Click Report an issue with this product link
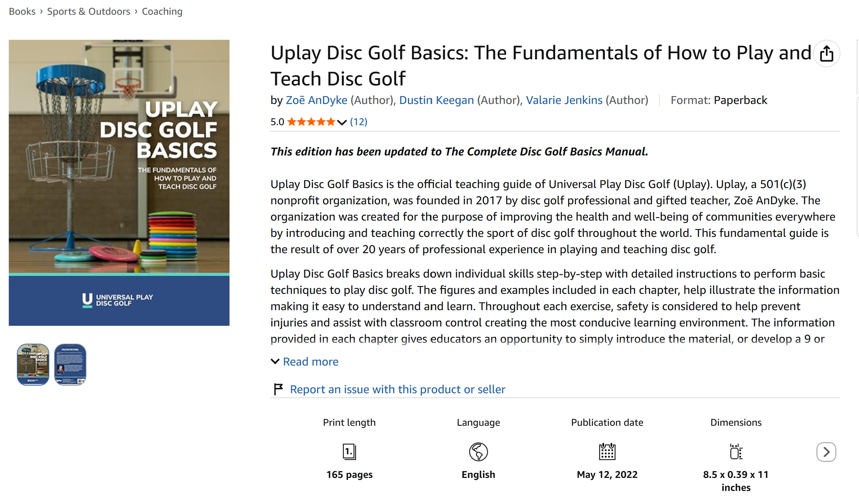Viewport: 859px width, 504px height. pyautogui.click(x=398, y=389)
